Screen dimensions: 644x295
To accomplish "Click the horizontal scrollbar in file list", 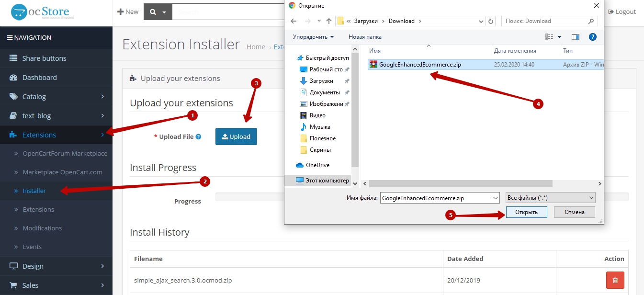I will click(x=461, y=184).
